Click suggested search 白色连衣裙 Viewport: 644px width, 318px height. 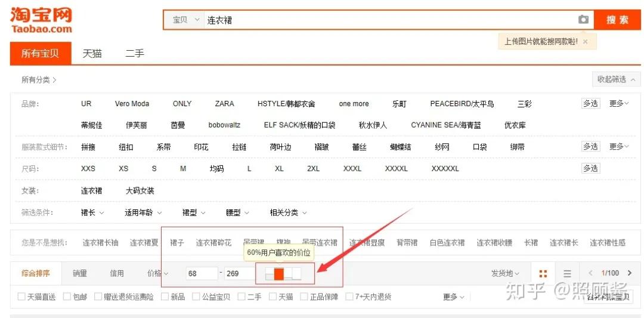pyautogui.click(x=447, y=243)
